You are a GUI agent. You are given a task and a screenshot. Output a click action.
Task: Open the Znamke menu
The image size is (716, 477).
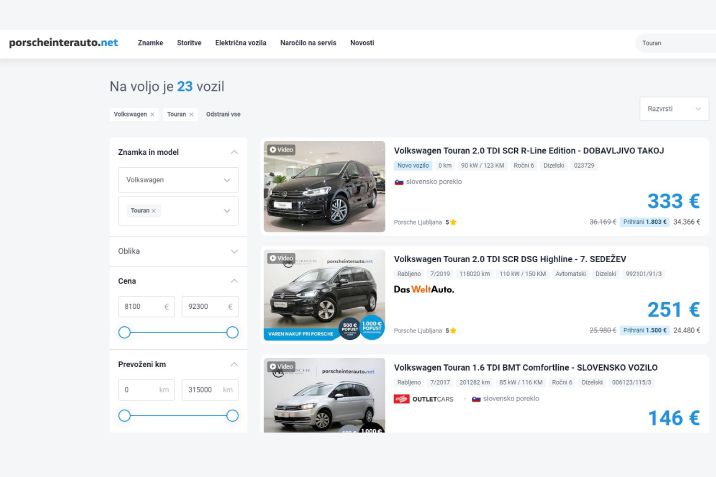150,42
